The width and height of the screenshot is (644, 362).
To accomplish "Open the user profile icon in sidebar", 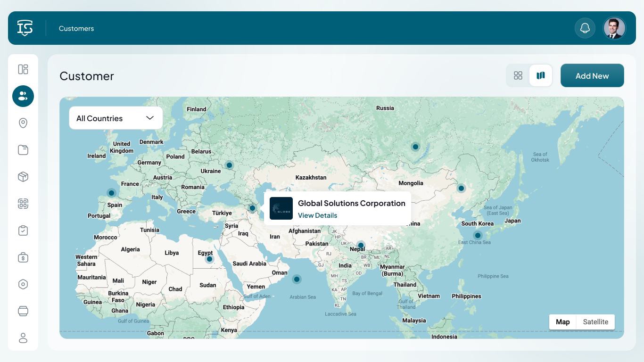I will pos(23,338).
